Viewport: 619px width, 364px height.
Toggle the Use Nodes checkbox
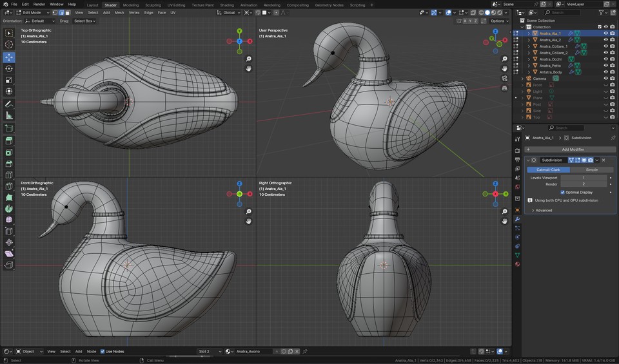pyautogui.click(x=103, y=352)
